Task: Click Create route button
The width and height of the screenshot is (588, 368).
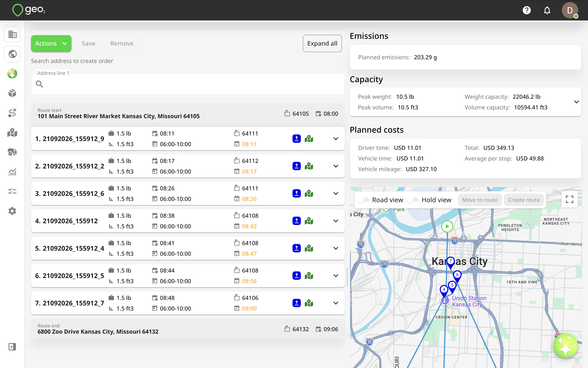Action: 524,200
